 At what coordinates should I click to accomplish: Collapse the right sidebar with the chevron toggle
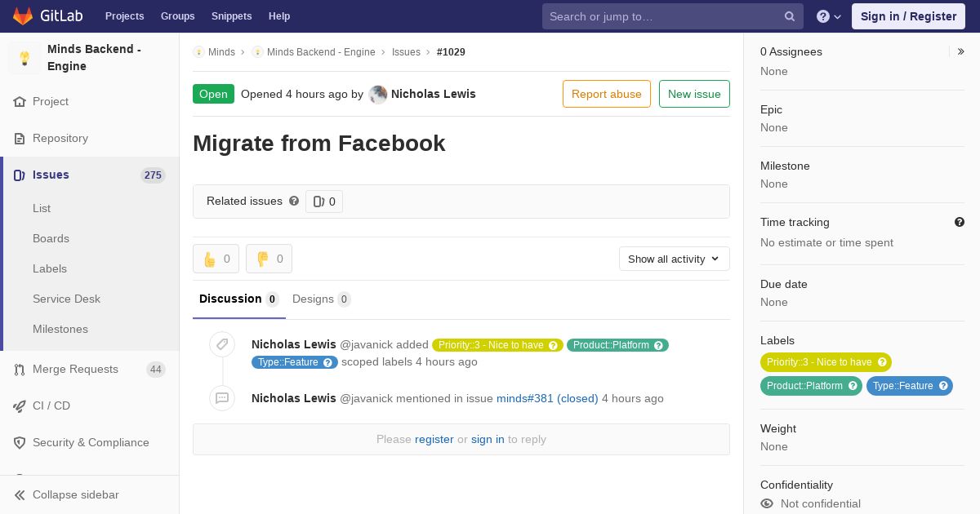click(960, 51)
